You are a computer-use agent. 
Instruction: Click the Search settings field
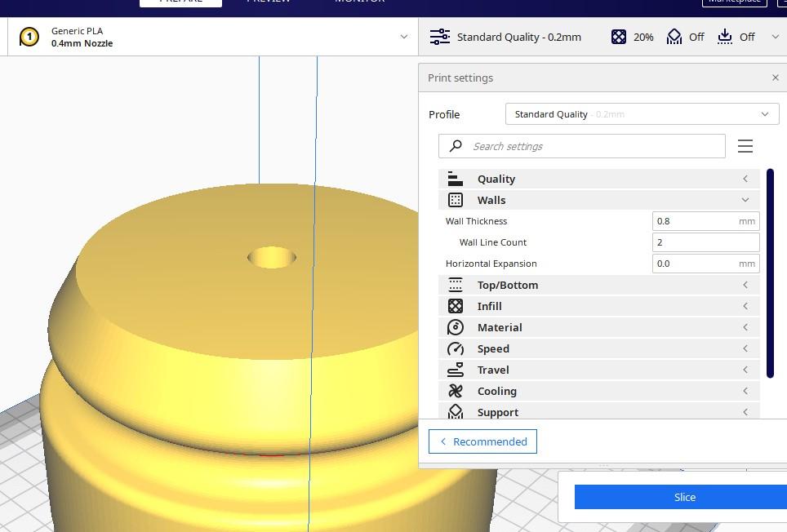tap(582, 146)
